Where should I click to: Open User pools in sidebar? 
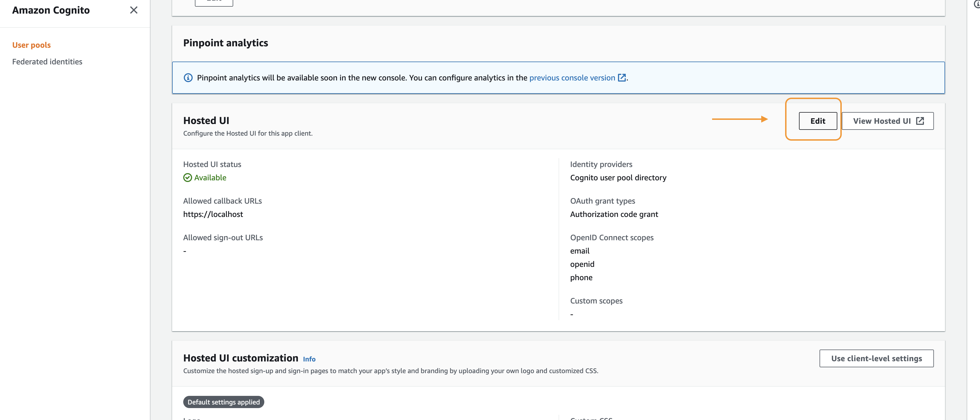coord(31,45)
